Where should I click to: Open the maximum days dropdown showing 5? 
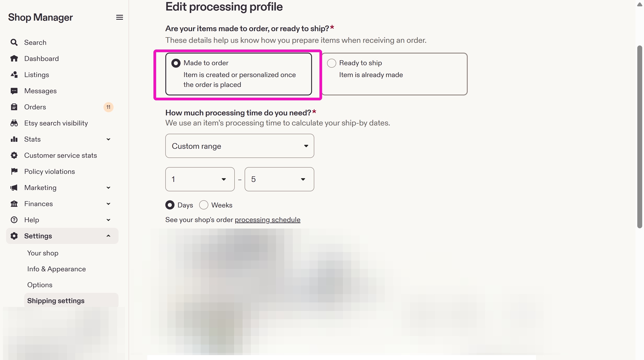(x=279, y=179)
